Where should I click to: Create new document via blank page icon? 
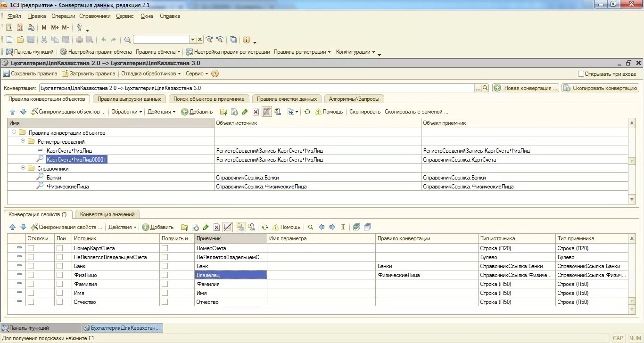[x=9, y=40]
